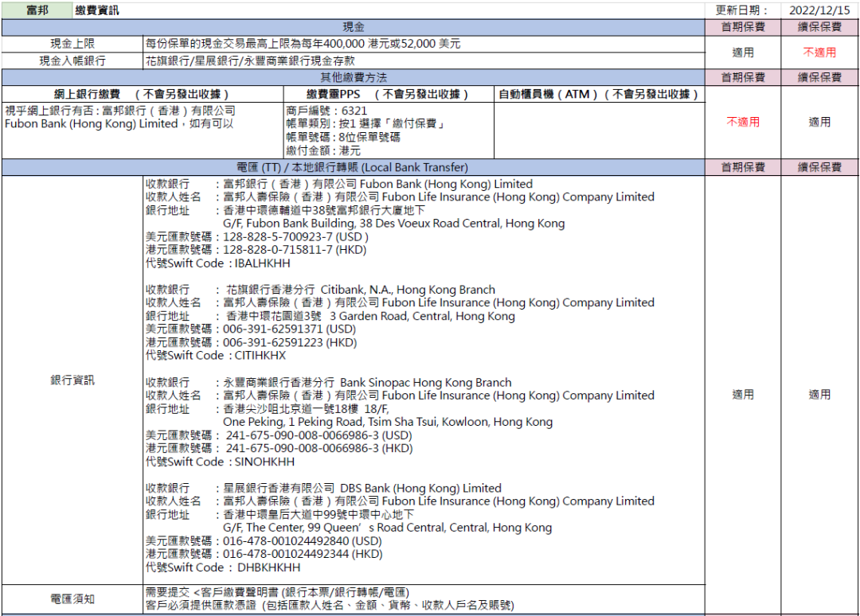Select the 網上銀行繳費 column header
The width and height of the screenshot is (860, 616).
point(142,94)
